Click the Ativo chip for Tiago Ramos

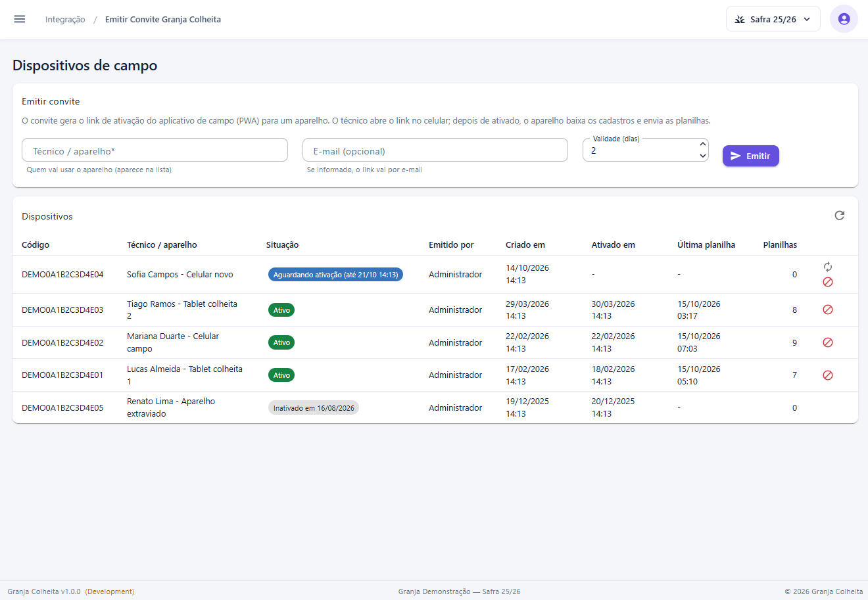click(281, 310)
